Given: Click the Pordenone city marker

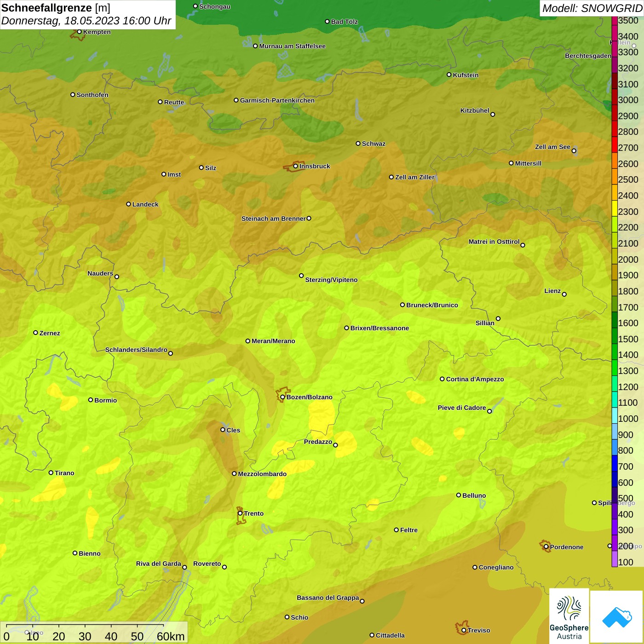Looking at the screenshot, I should coord(546,547).
